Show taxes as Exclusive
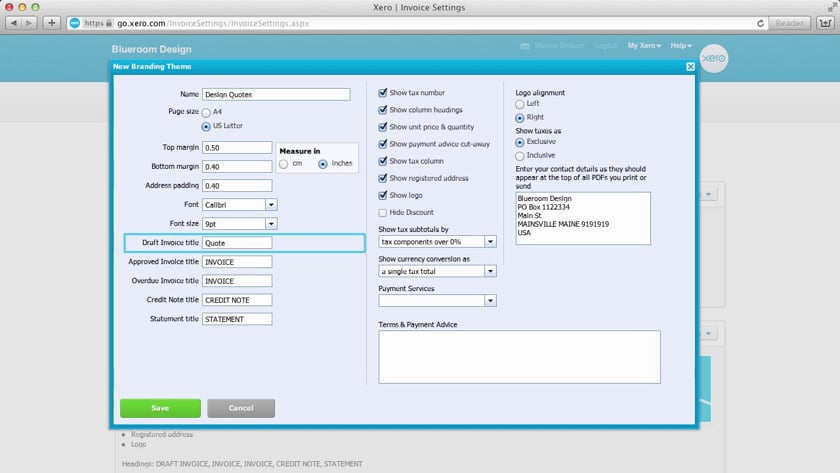840x473 pixels. 520,142
